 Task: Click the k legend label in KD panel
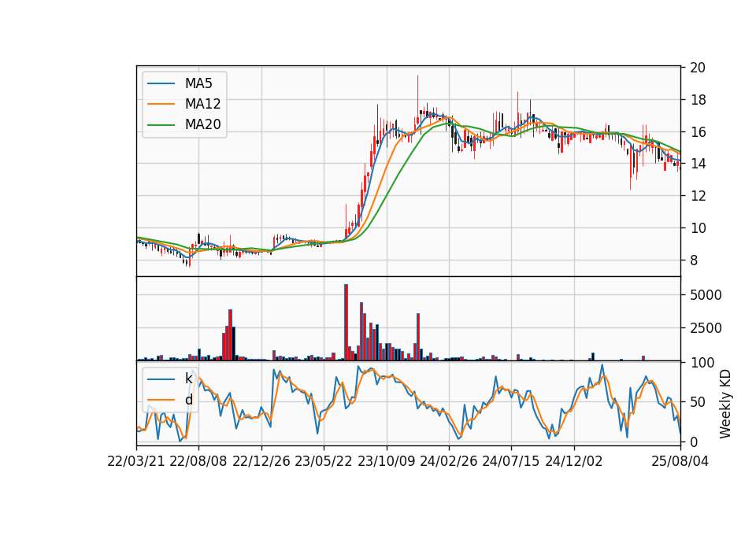[188, 379]
